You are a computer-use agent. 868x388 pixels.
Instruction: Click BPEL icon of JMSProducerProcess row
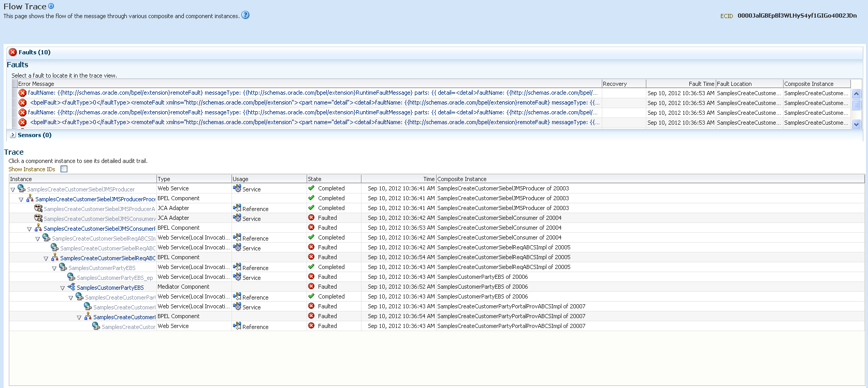click(x=30, y=198)
